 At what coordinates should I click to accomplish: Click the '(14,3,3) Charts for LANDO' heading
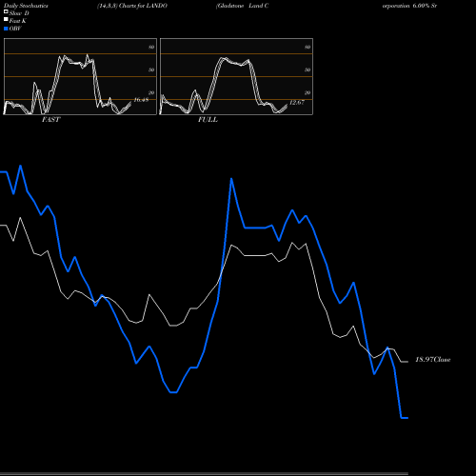[x=132, y=6]
